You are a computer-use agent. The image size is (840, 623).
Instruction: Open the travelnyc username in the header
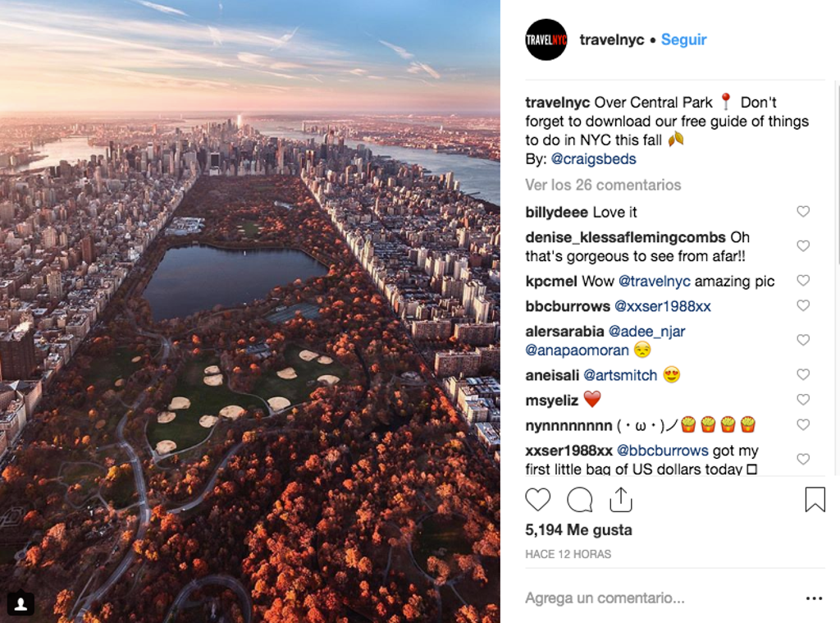click(x=612, y=39)
